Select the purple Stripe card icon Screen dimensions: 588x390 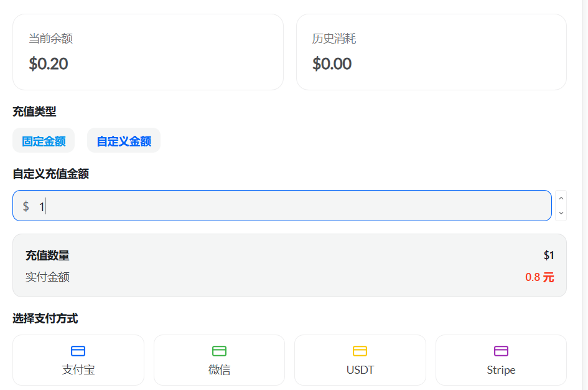[501, 350]
